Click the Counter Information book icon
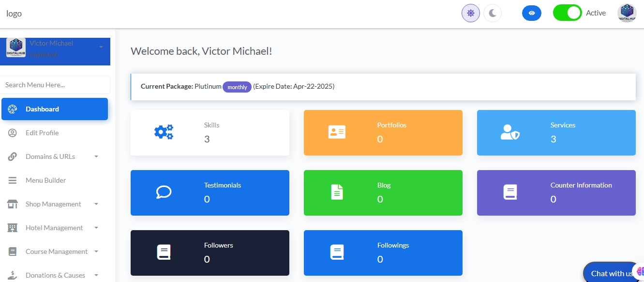Viewport: 644px width, 282px height. 510,192
